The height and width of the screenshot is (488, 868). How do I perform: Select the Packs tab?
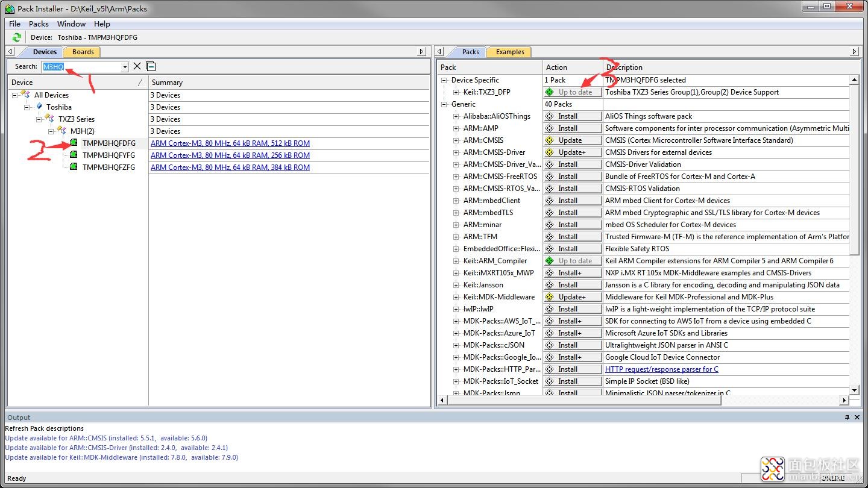(x=470, y=52)
